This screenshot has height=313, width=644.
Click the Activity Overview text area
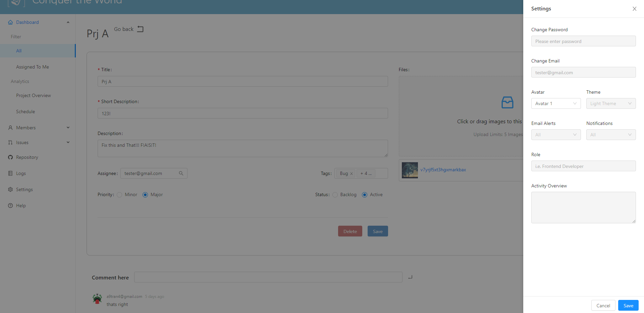(x=583, y=208)
